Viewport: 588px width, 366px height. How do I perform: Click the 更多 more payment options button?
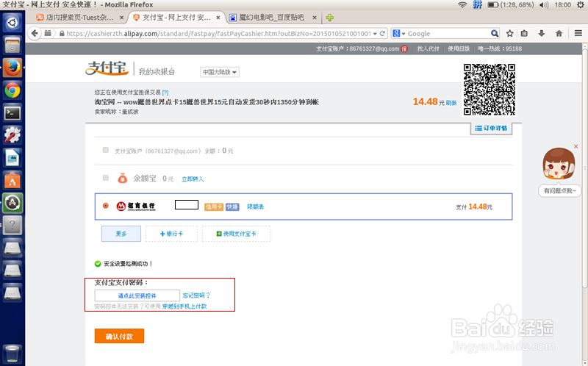click(x=121, y=234)
